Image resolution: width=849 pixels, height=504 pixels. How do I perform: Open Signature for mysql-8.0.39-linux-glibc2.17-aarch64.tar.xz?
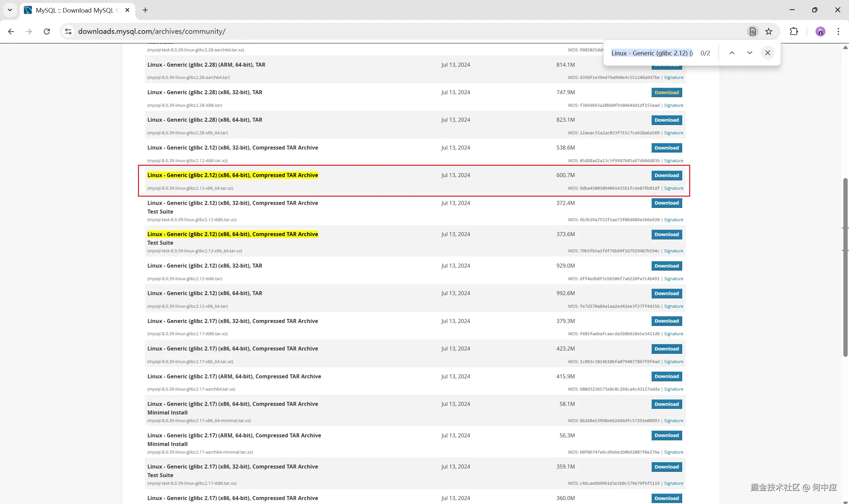(x=674, y=389)
